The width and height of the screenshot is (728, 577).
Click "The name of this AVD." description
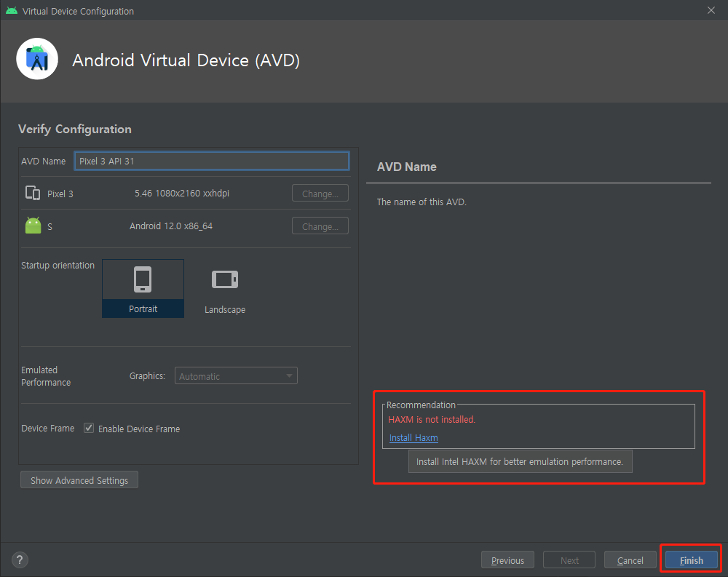[x=422, y=202]
